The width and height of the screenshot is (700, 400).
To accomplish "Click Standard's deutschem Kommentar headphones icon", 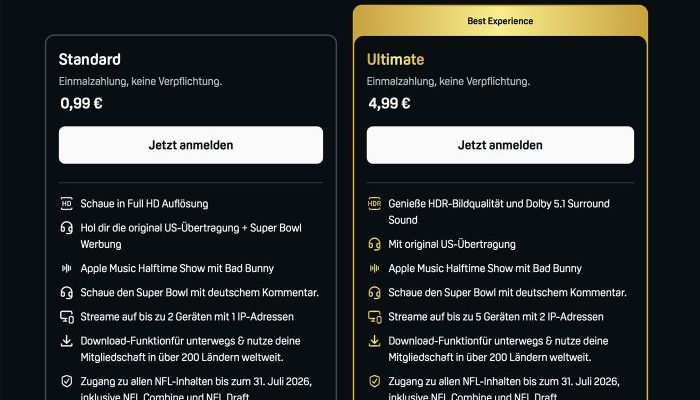I will (66, 292).
